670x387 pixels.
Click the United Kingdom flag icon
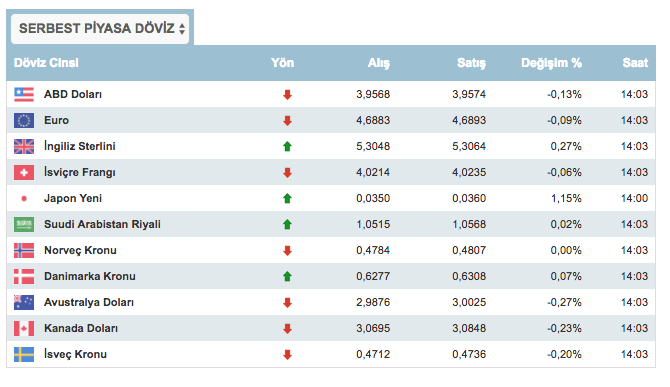tap(24, 147)
